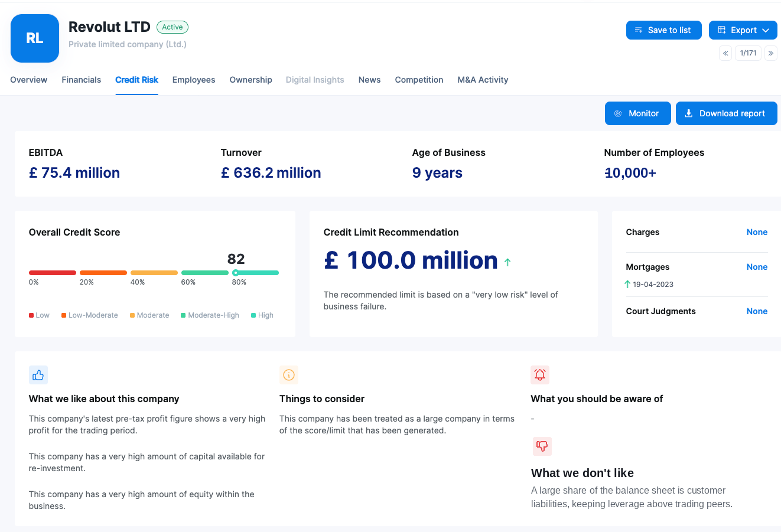Click the info icon above Things to consider
Screen dimensions: 781x532
pyautogui.click(x=289, y=375)
